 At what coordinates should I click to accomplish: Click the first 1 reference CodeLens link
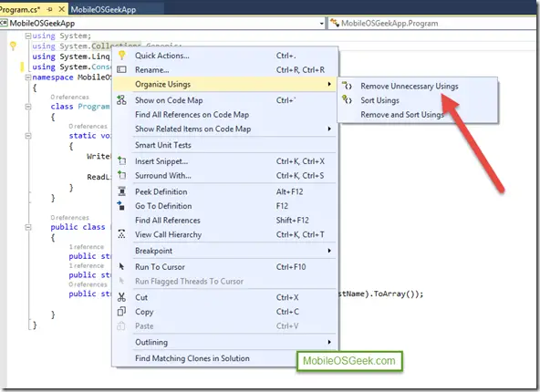86,247
